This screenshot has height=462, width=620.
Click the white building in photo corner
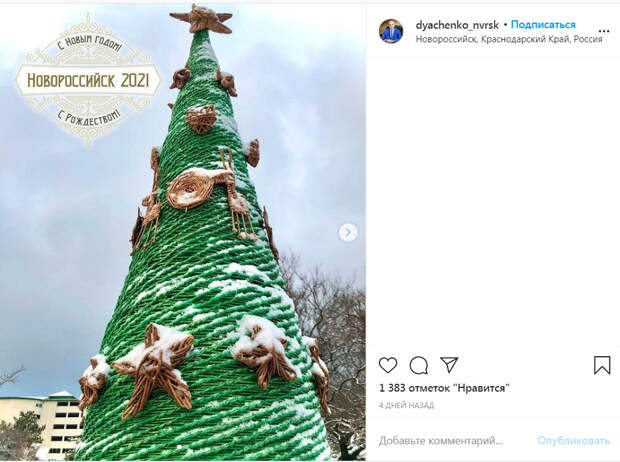[42, 423]
